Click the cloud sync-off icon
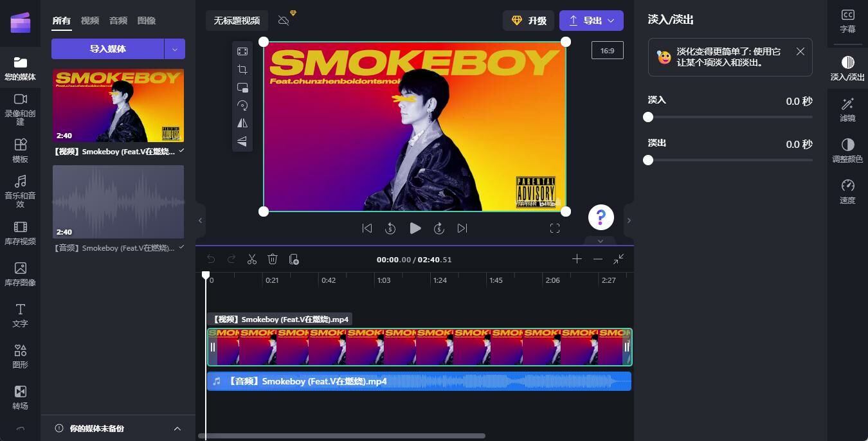 (284, 21)
